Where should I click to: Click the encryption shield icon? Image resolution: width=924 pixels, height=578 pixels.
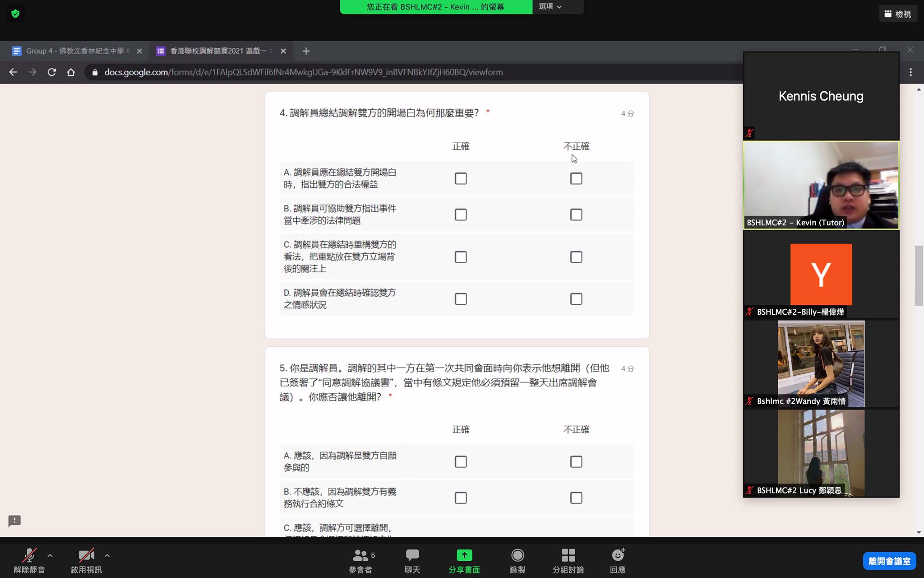coord(15,14)
